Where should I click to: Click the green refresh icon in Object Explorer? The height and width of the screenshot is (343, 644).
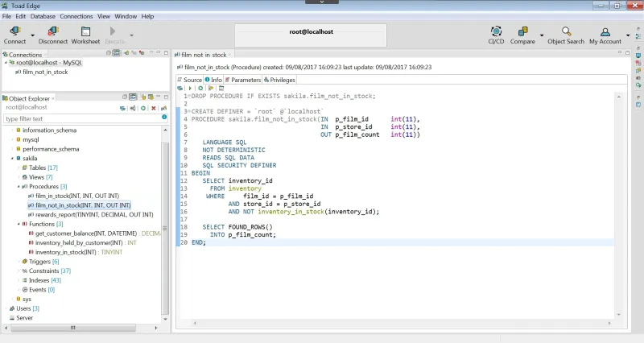[143, 108]
